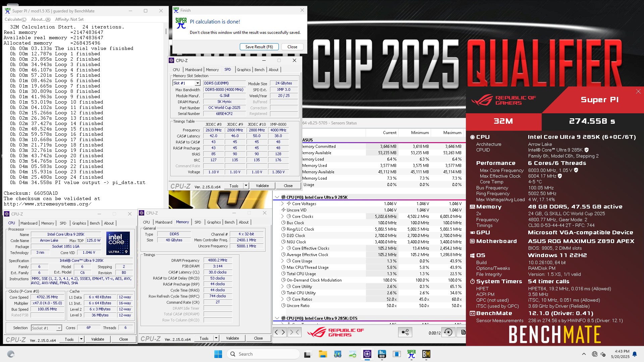Click the clock and date in taskbar
The height and width of the screenshot is (362, 644).
(620, 354)
